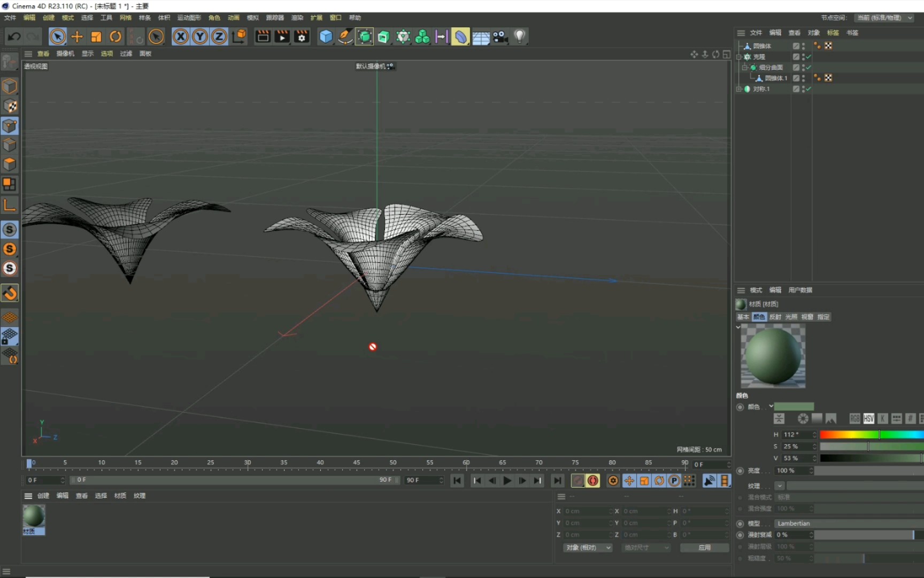Viewport: 924px width, 578px height.
Task: Open the 对象(相对) coordinate mode dropdown
Action: [588, 547]
